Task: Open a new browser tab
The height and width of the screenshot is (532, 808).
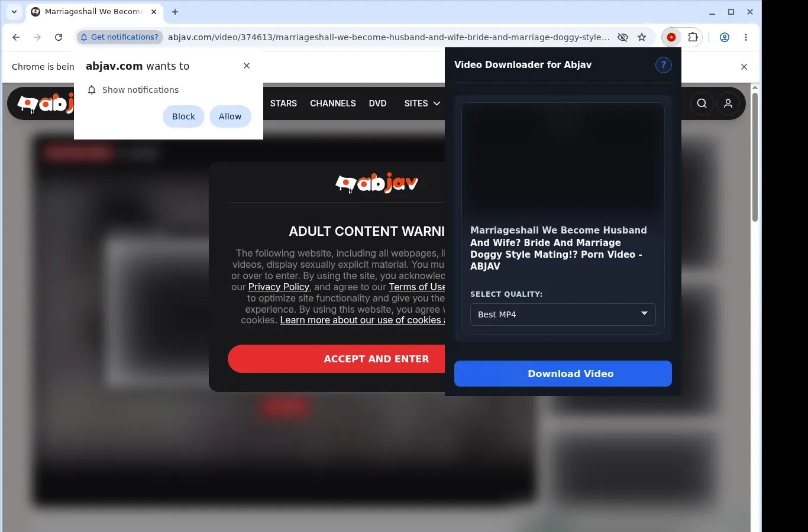Action: 175,12
